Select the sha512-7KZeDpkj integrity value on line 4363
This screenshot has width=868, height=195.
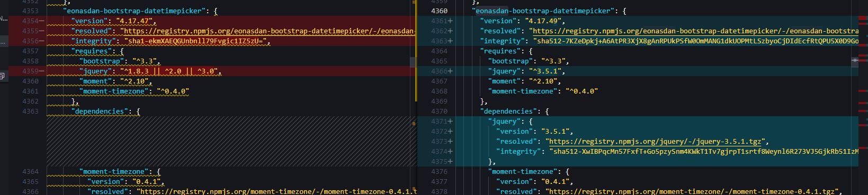tap(695, 41)
